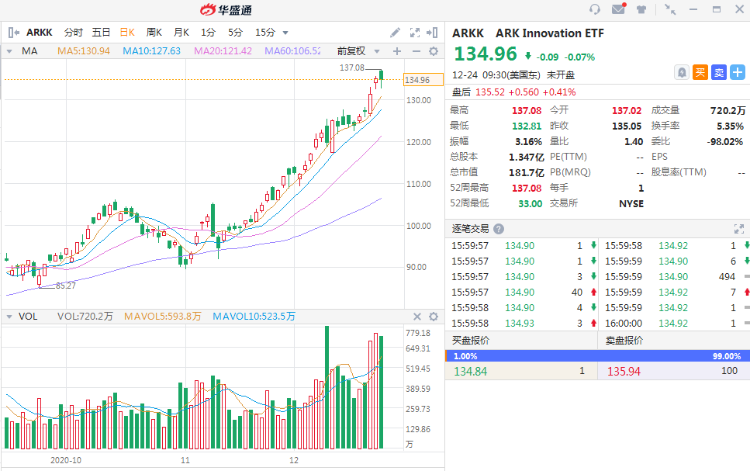Select the 卖盘报价 header
Viewport: 750px width, 471px height.
(x=624, y=340)
